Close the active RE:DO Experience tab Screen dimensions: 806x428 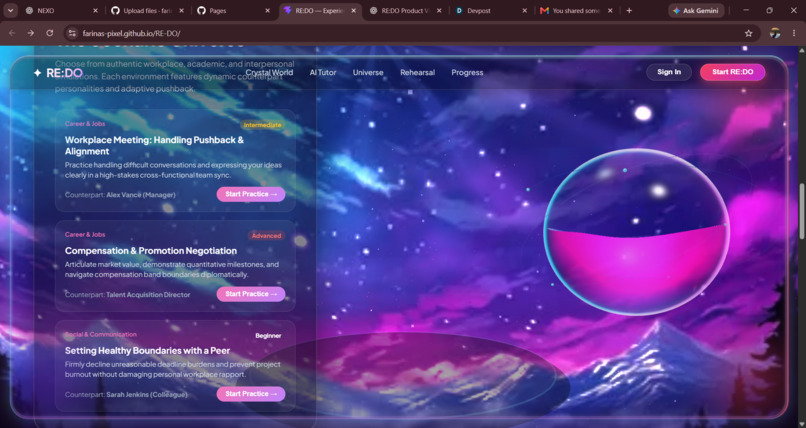354,10
